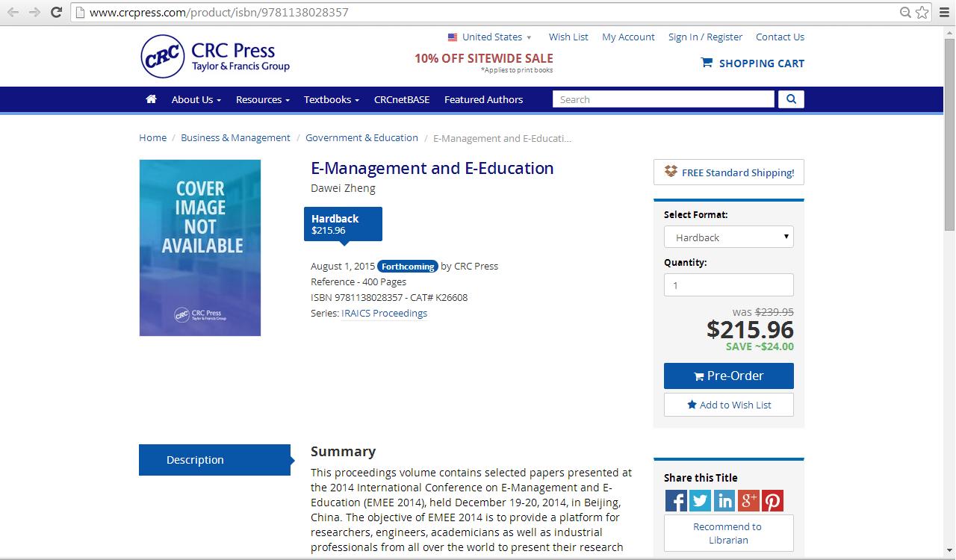This screenshot has width=956, height=560.
Task: Reload the page in the browser
Action: click(x=56, y=12)
